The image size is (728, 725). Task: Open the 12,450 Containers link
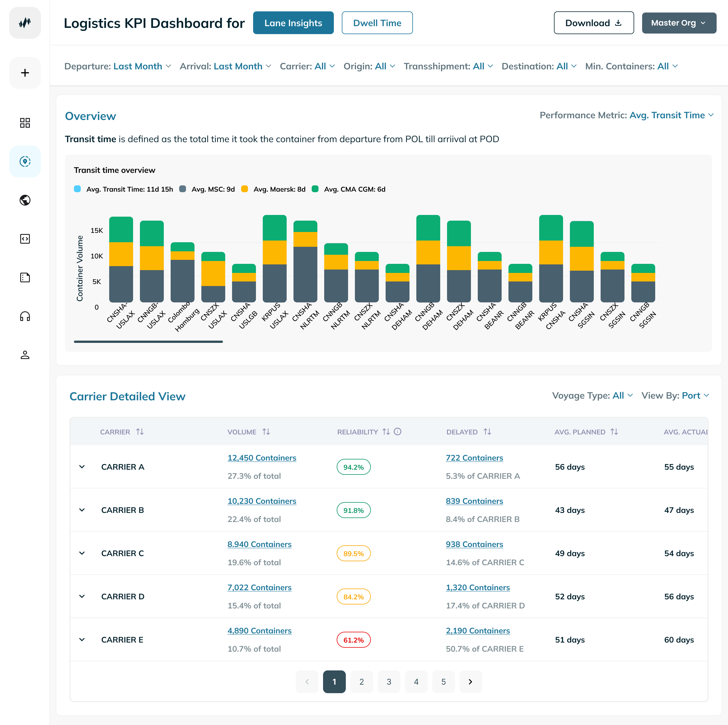262,458
